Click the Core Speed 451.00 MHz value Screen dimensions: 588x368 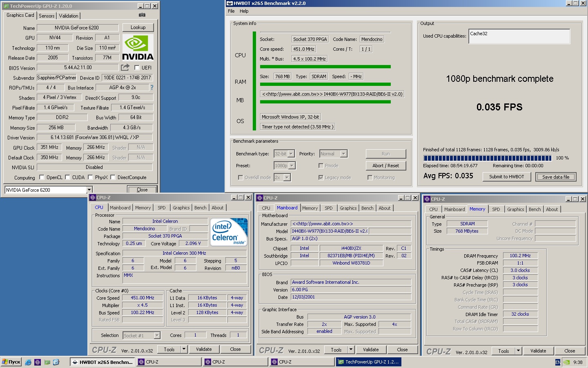(143, 298)
